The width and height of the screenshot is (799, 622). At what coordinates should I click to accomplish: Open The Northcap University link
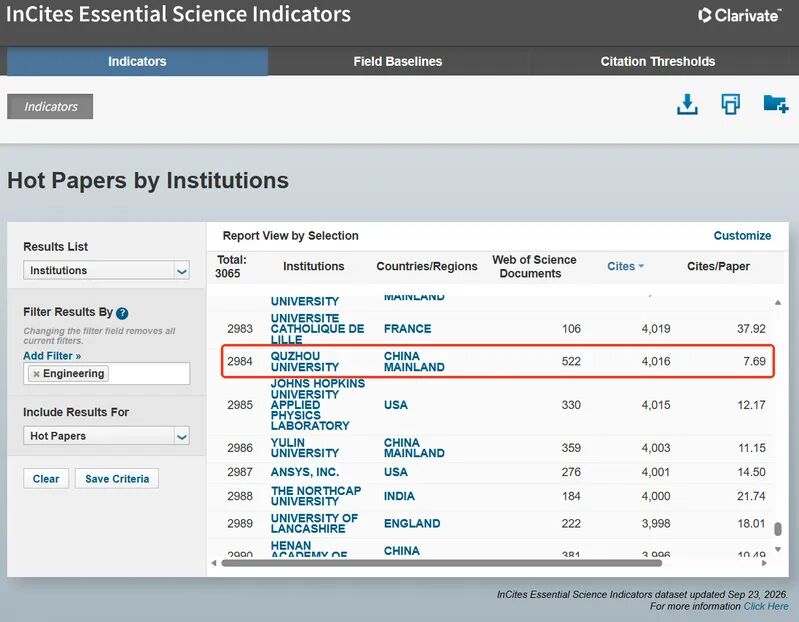click(316, 496)
